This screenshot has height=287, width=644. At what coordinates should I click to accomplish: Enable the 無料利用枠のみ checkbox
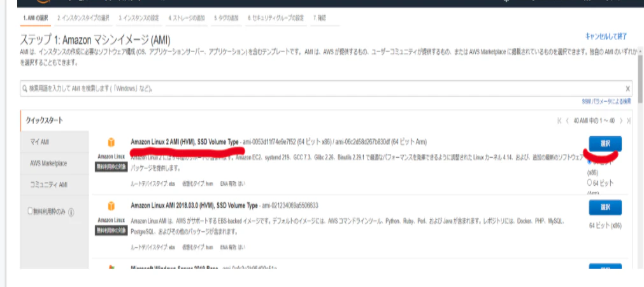click(29, 211)
